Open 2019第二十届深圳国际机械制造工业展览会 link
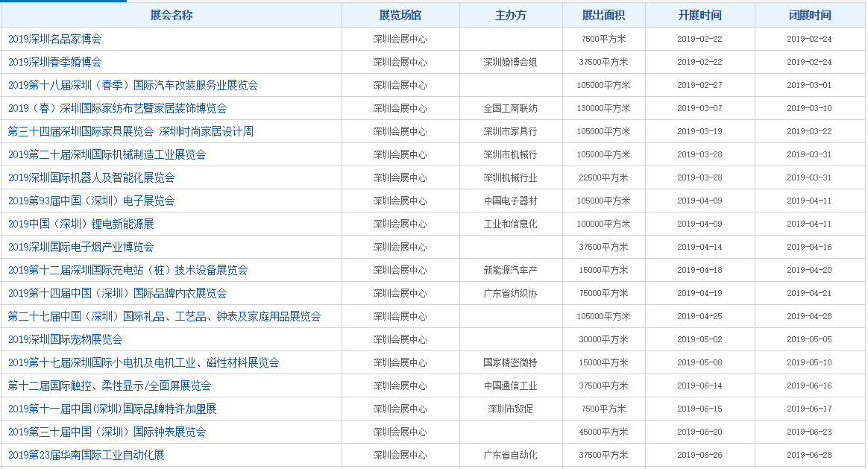Viewport: 868px width, 469px height. coord(107,154)
